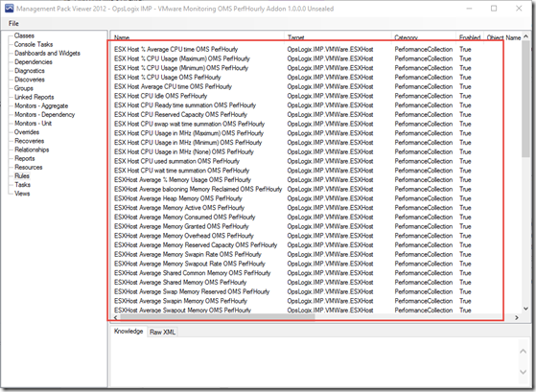Viewport: 536px width, 392px height.
Task: Select rule ESX Host CPU used summation
Action: 176,161
